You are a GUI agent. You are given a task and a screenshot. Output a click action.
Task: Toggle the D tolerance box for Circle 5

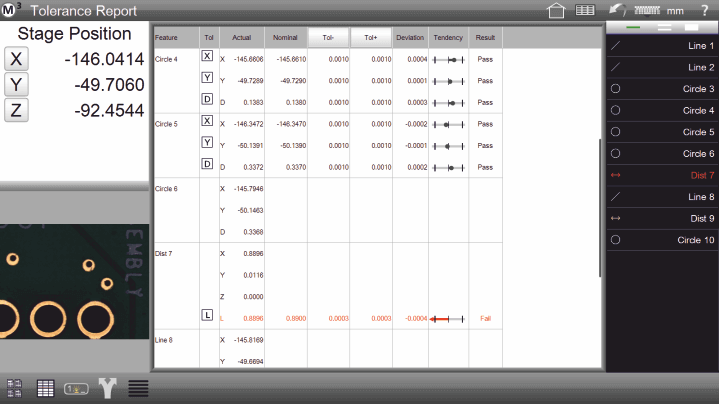click(x=207, y=166)
